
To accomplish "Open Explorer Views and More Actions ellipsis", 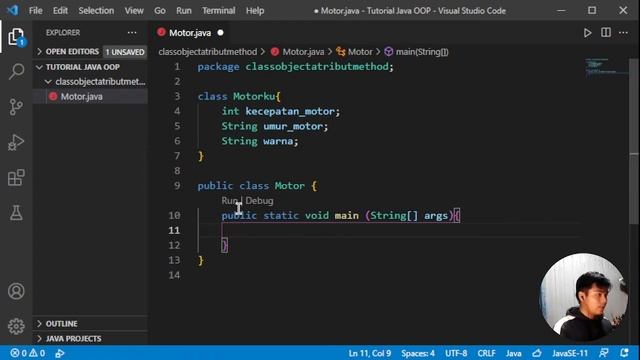I will coord(132,33).
